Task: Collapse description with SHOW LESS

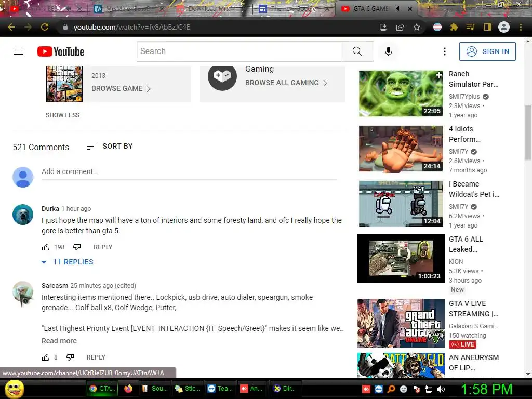Action: 63,115
